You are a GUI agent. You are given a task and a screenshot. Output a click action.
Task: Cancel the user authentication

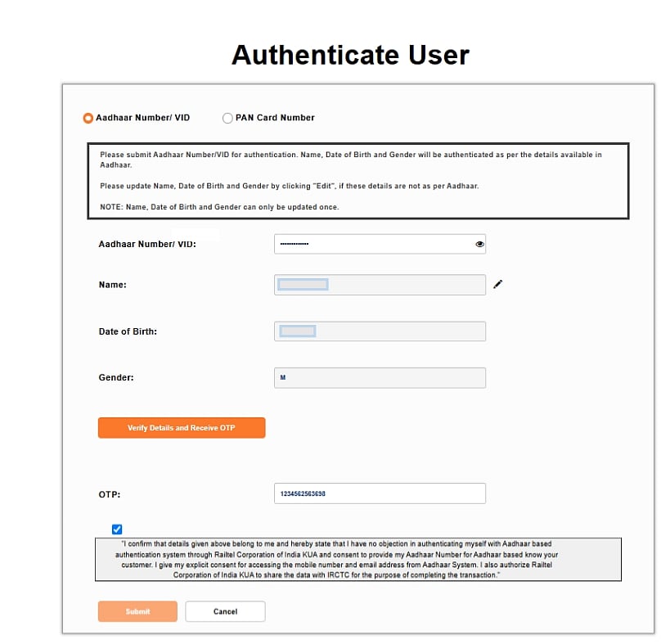225,611
